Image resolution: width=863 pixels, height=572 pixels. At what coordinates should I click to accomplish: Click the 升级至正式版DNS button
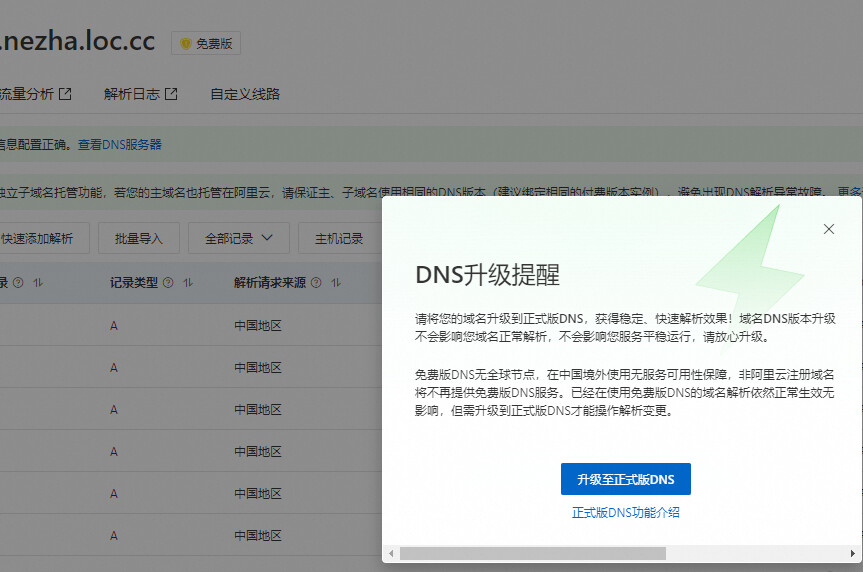click(x=625, y=479)
